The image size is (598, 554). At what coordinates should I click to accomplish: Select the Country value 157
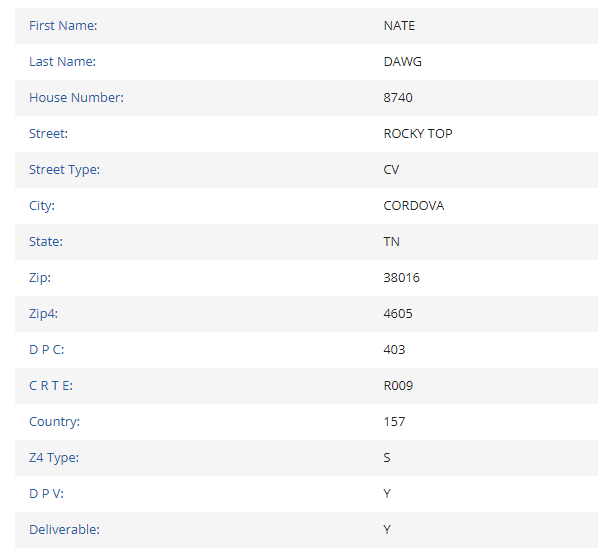(x=394, y=422)
